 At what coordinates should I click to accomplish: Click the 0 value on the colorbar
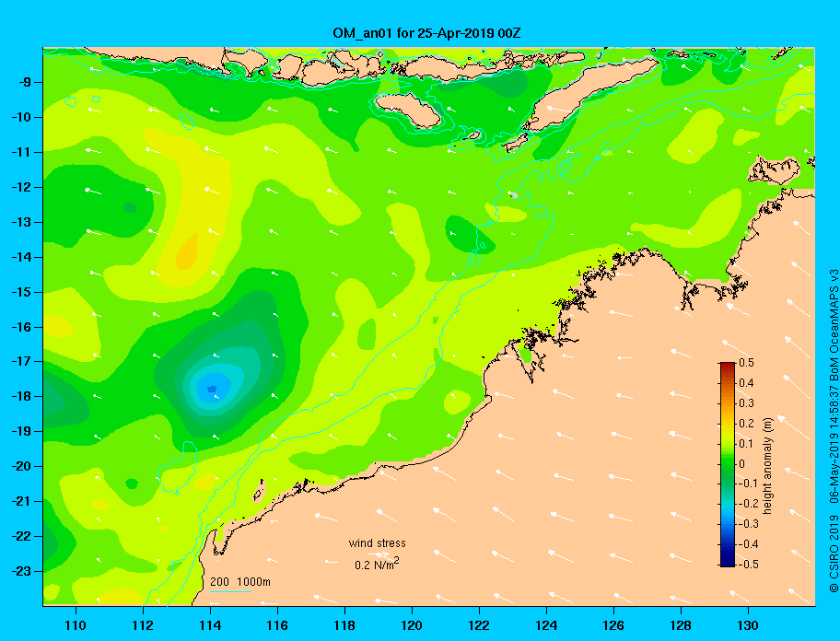click(x=742, y=464)
